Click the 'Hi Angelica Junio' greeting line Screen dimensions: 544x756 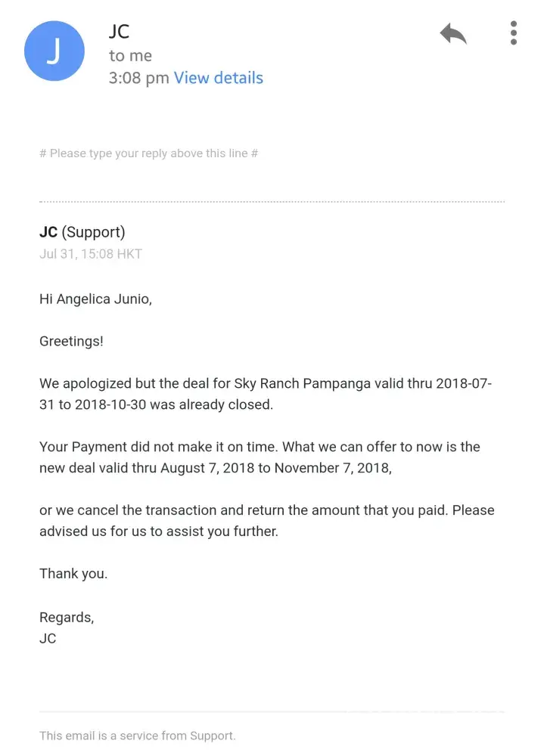point(95,299)
